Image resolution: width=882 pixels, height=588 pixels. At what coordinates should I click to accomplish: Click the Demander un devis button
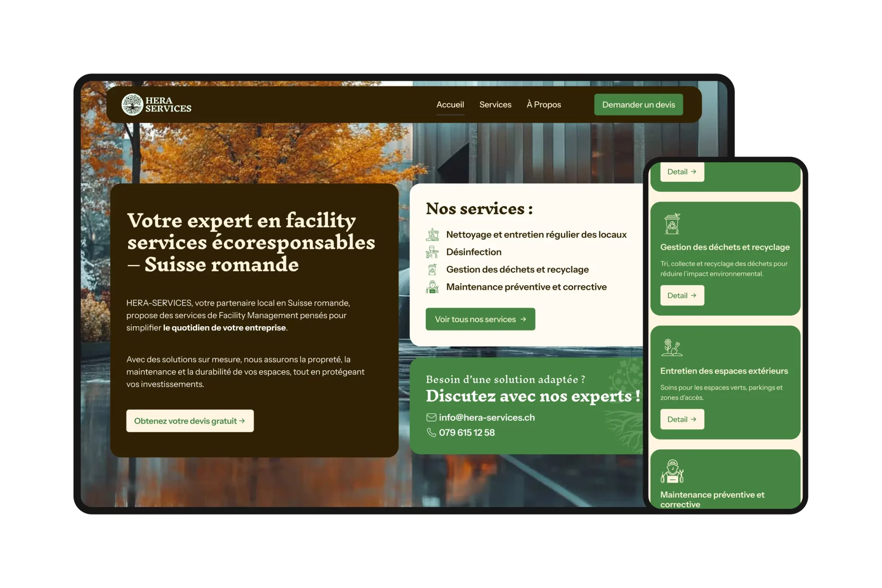coord(638,104)
